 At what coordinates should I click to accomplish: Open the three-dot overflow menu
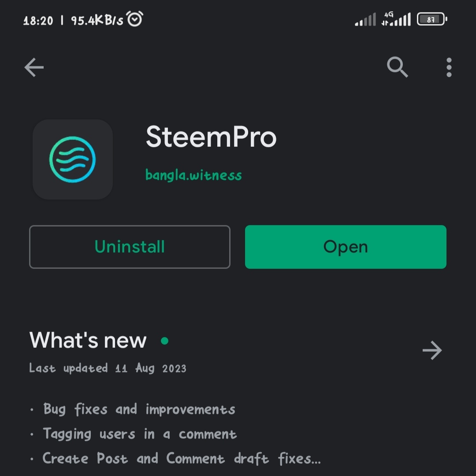[449, 67]
